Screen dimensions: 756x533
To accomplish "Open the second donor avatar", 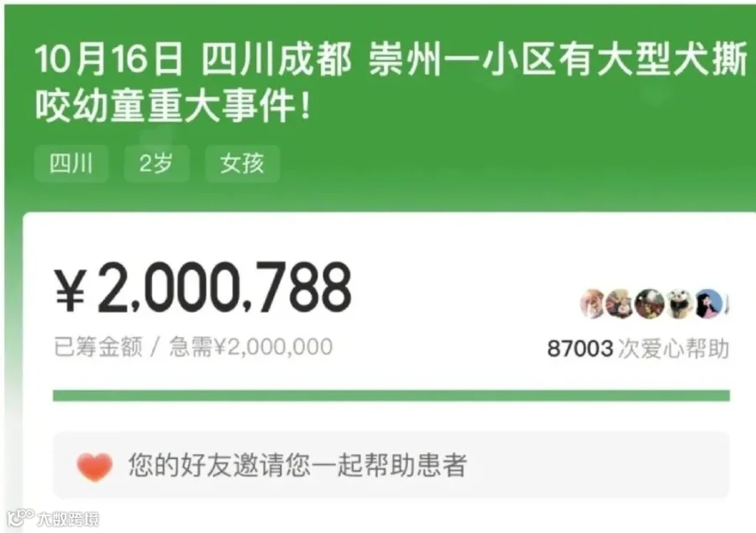I will (620, 303).
